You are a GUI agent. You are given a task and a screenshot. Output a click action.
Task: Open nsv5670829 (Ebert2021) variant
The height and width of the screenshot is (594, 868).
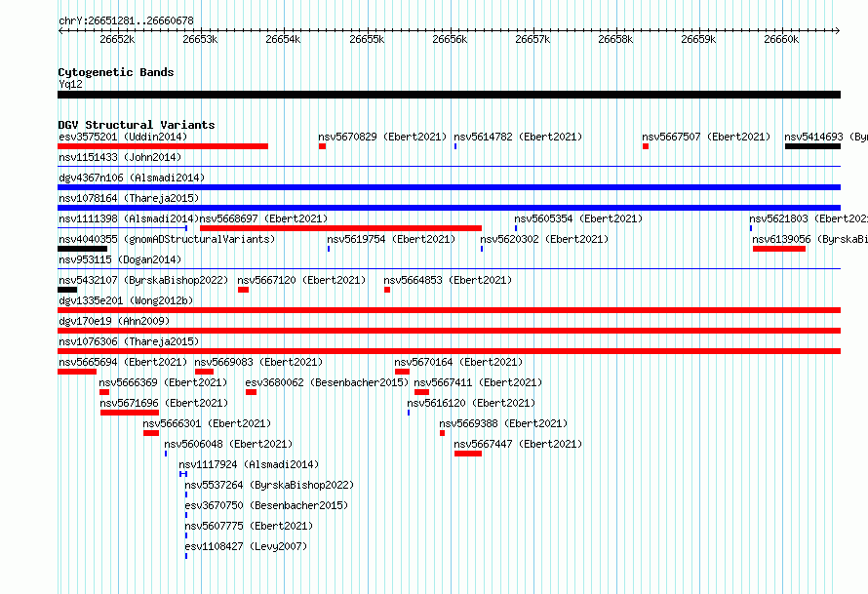pos(382,137)
